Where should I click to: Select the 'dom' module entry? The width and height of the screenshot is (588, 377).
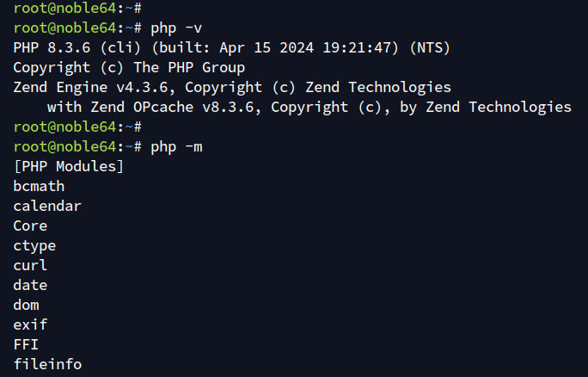26,305
